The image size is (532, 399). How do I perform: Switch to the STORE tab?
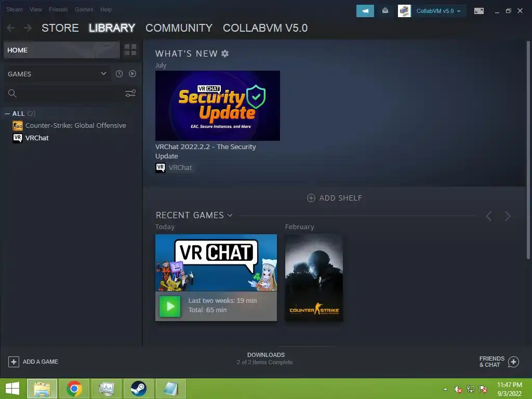(60, 28)
